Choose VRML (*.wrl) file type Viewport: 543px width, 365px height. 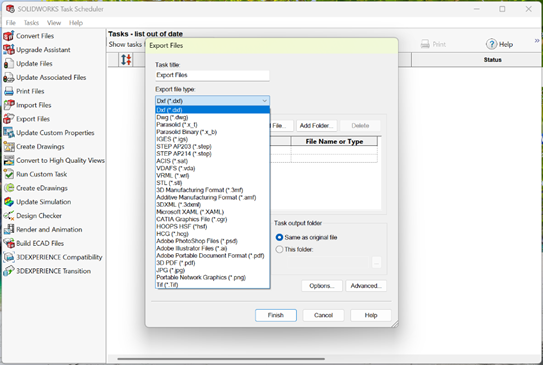pyautogui.click(x=213, y=176)
